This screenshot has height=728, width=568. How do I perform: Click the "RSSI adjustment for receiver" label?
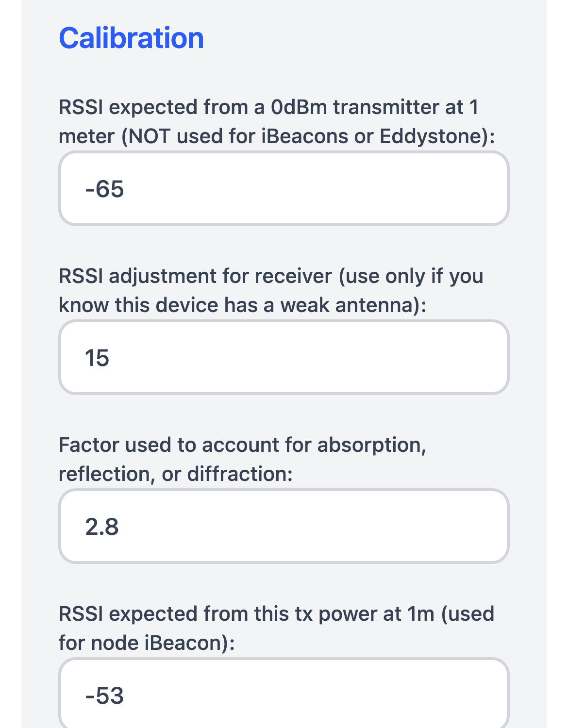coord(270,276)
